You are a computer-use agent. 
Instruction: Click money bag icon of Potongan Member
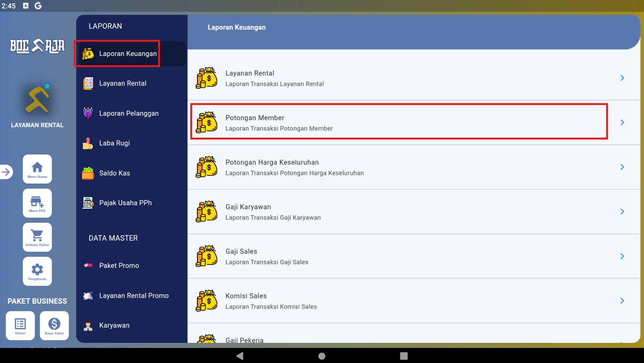(x=206, y=122)
